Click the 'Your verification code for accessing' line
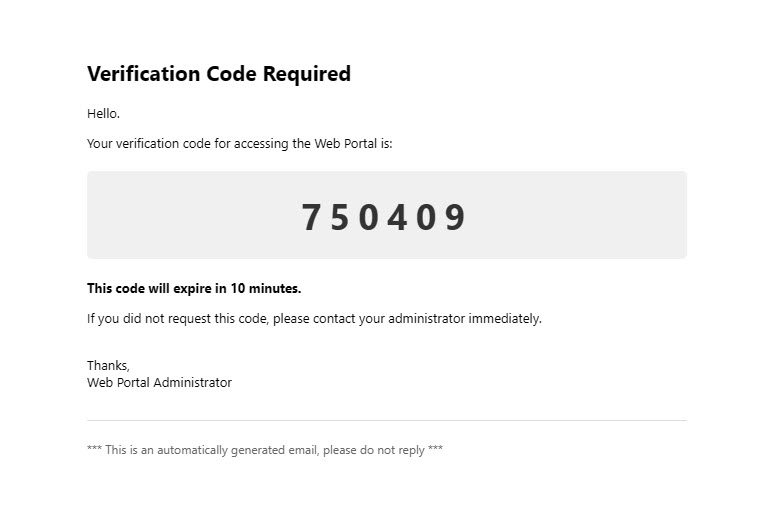The width and height of the screenshot is (777, 506). click(240, 144)
